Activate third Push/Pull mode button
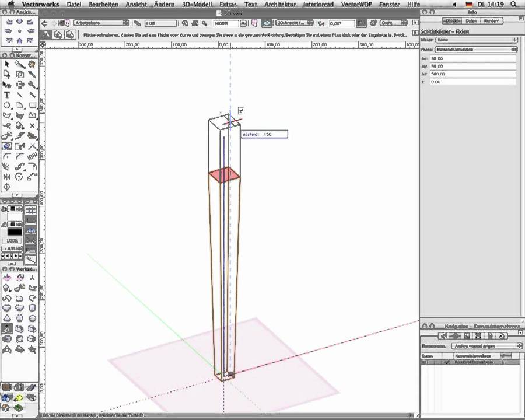The width and height of the screenshot is (525, 420). 70,34
